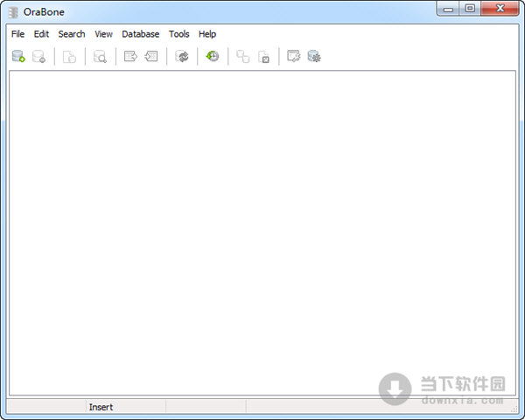The image size is (525, 420).
Task: Open the Tools menu
Action: [178, 34]
